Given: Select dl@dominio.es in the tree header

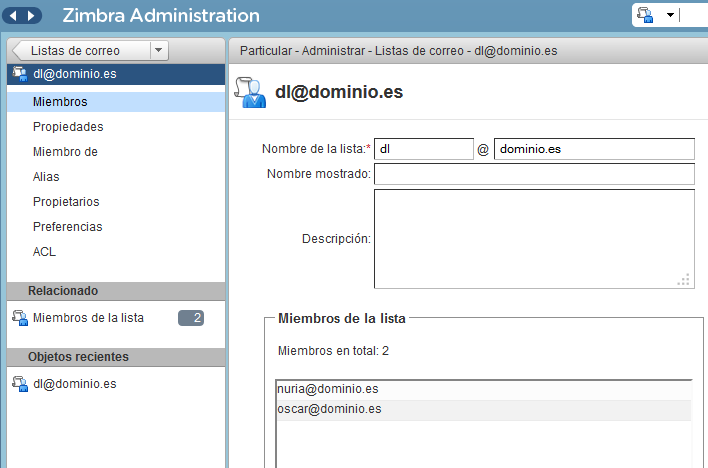Looking at the screenshot, I should 116,74.
